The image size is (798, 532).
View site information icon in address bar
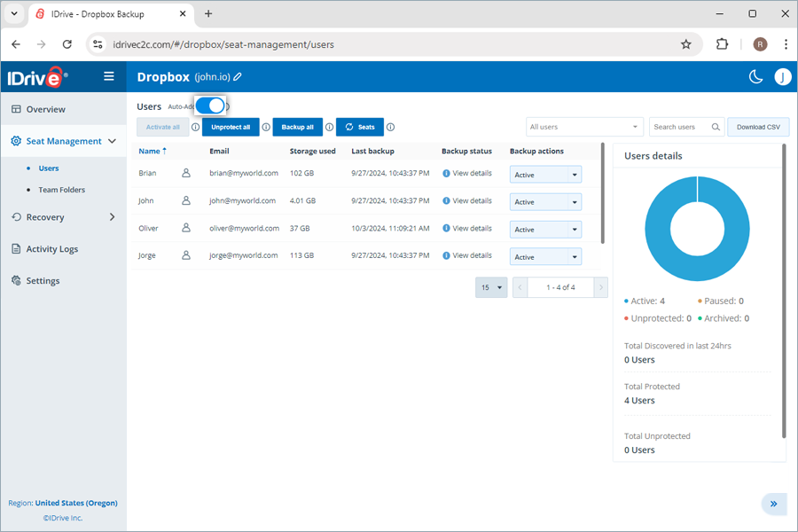point(98,44)
